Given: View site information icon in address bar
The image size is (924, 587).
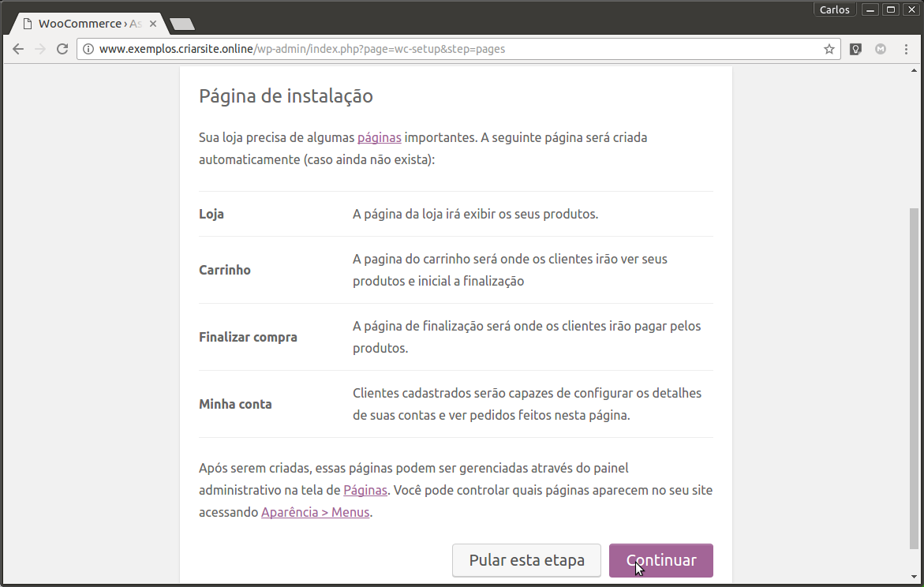Looking at the screenshot, I should coord(88,49).
